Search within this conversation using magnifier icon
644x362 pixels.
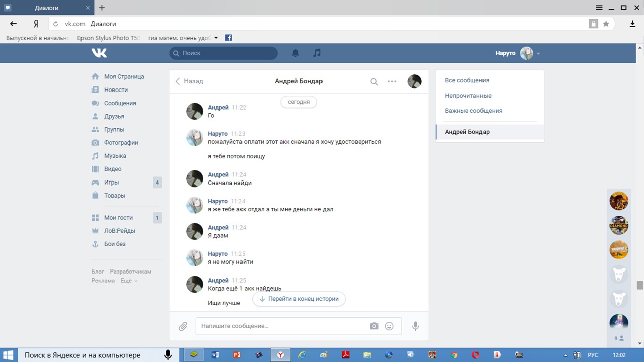(x=374, y=81)
